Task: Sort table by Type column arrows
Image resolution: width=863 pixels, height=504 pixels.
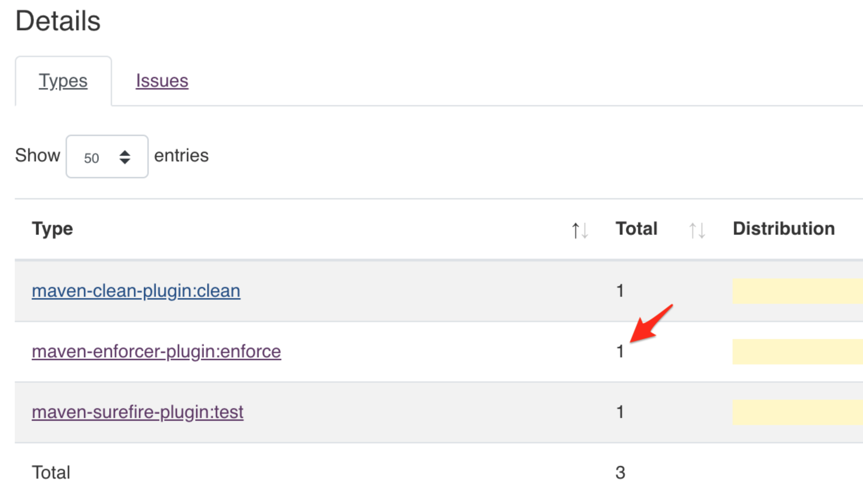Action: point(580,231)
